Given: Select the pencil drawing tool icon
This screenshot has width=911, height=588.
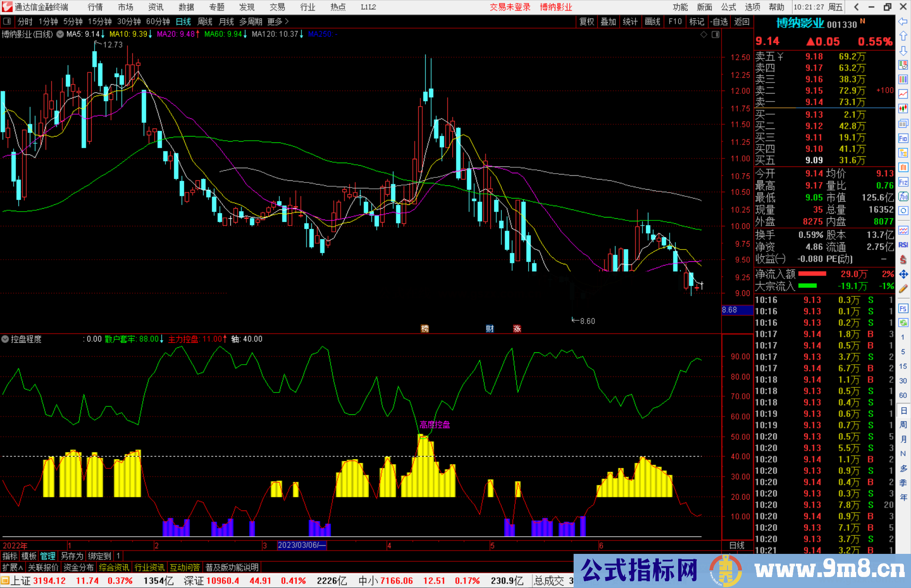Looking at the screenshot, I should tap(903, 289).
